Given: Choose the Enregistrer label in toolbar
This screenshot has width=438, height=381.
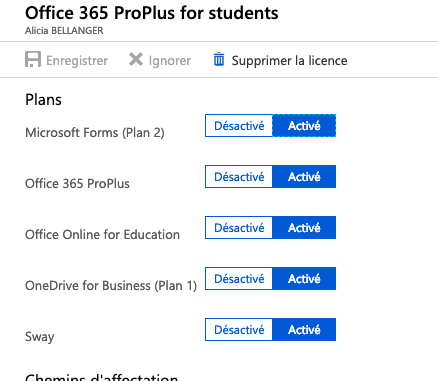Looking at the screenshot, I should (77, 61).
